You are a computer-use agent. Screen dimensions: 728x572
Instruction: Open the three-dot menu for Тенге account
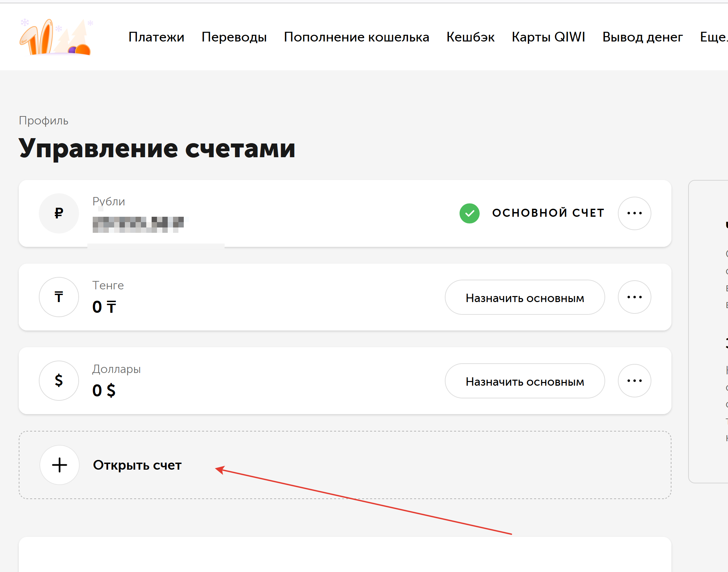[x=634, y=297]
